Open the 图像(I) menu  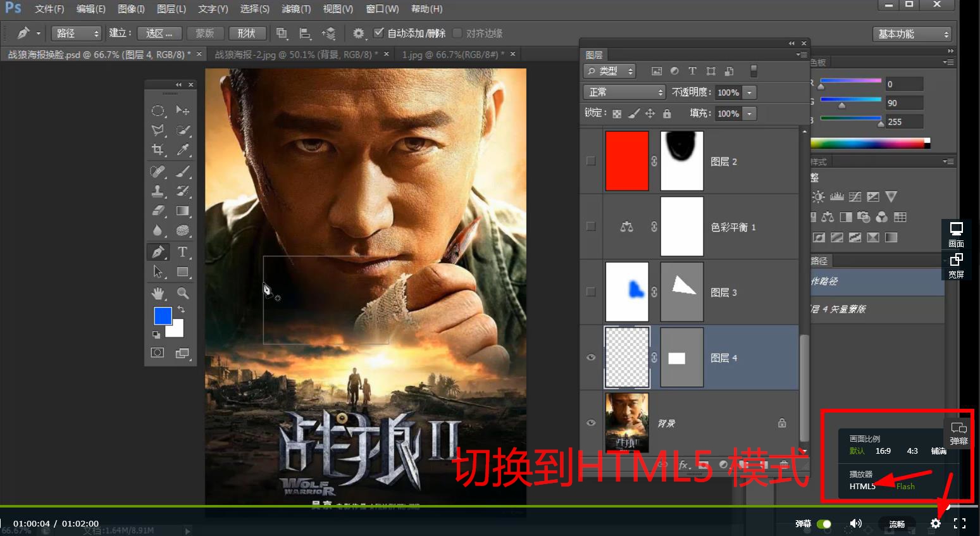click(x=131, y=9)
